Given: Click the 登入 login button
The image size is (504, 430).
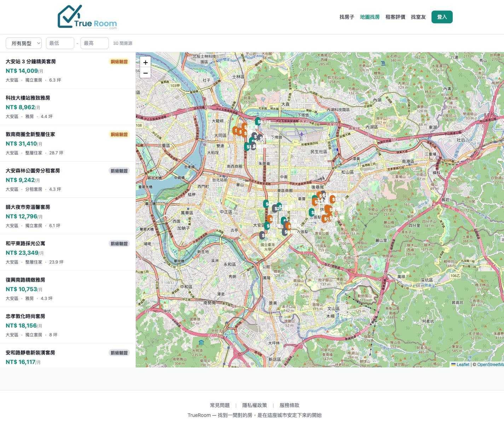Looking at the screenshot, I should point(442,17).
